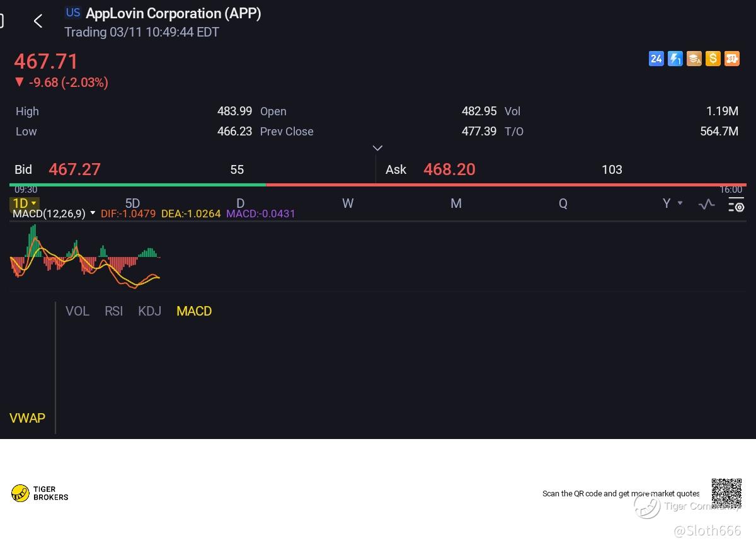The height and width of the screenshot is (548, 756).
Task: Toggle the VWAP overlay
Action: 27,418
